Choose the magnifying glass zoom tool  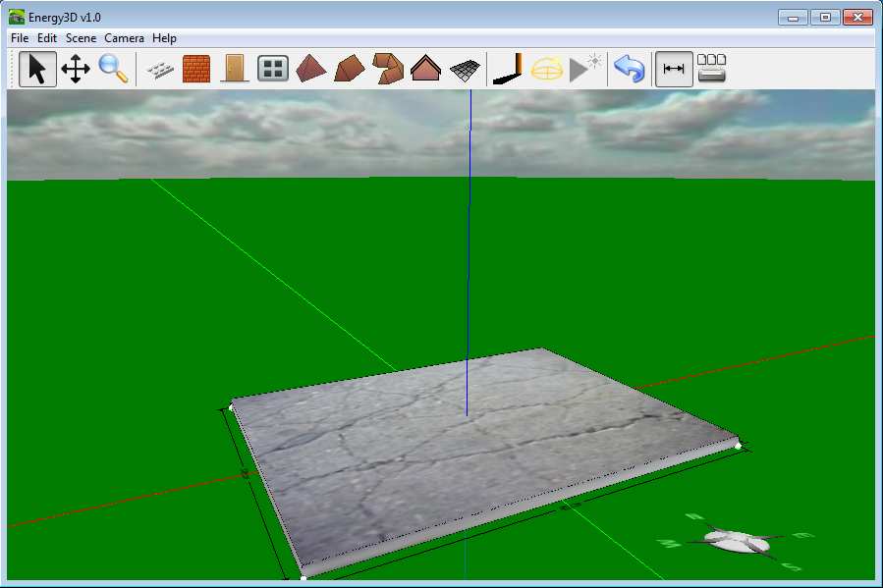(113, 69)
